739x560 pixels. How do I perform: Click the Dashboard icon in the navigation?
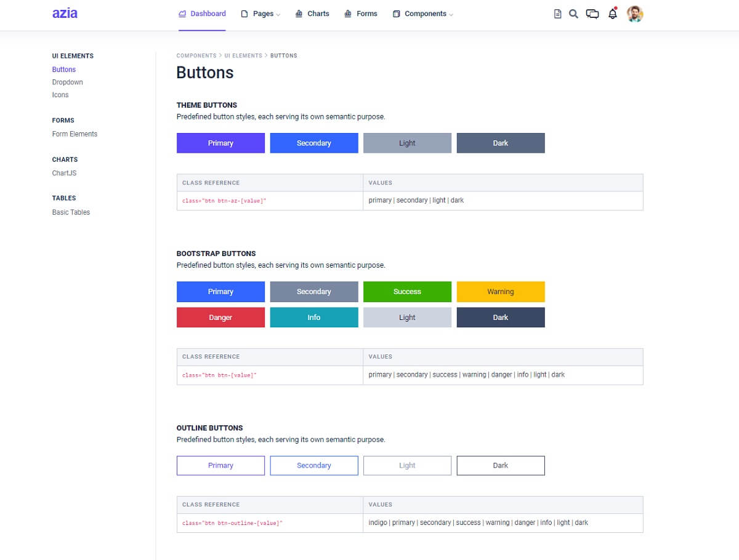point(181,13)
